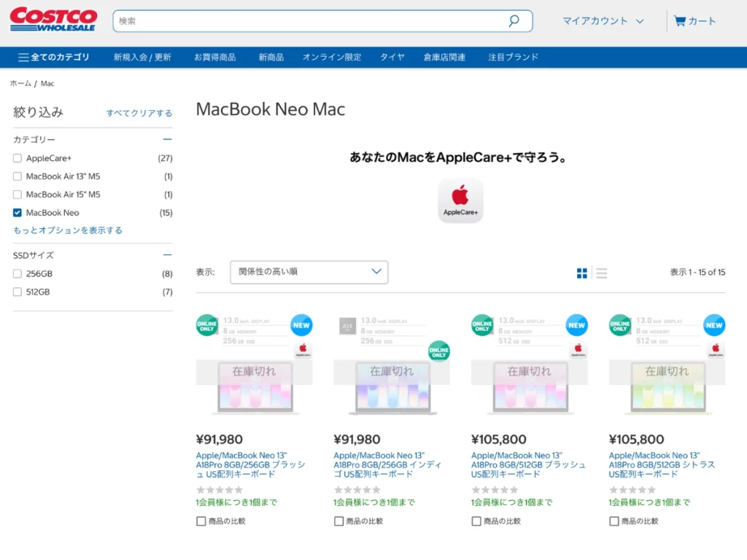Collapse the カテゴリー filter section
The height and width of the screenshot is (560, 747).
tap(167, 139)
